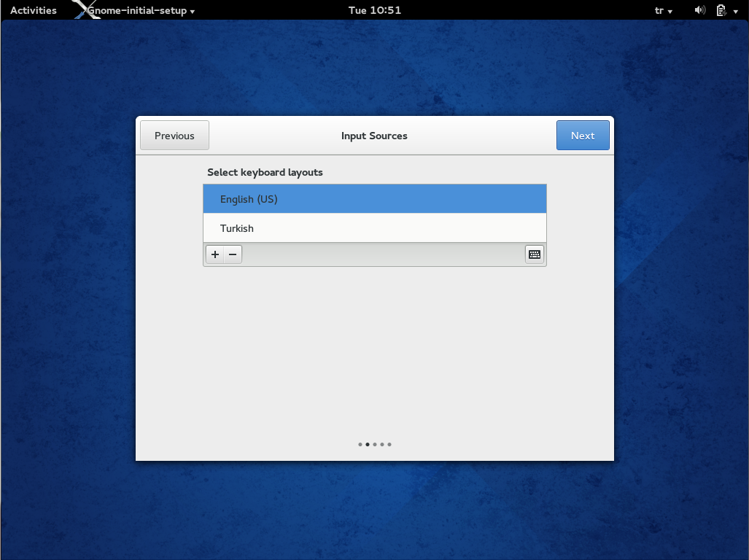Open the calendar from the clock
Viewport: 749px width, 560px height.
coord(374,10)
